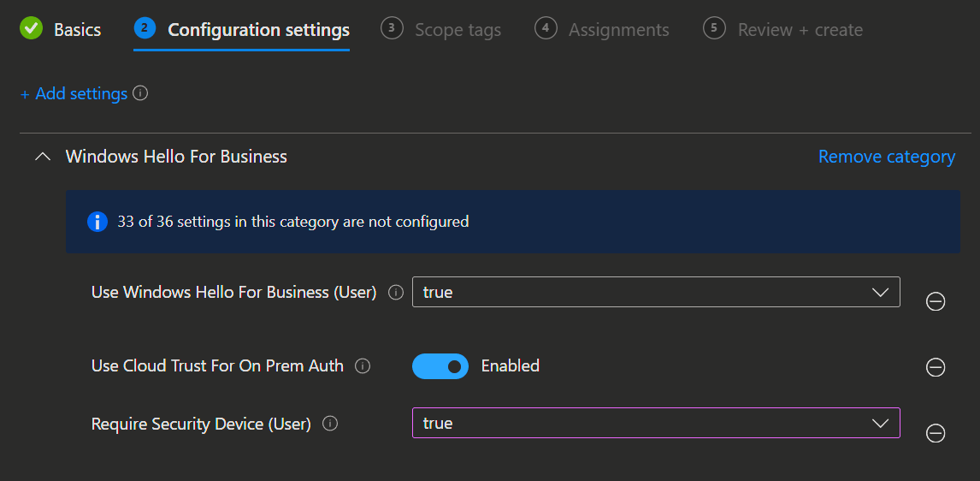Screen dimensions: 980x481
Task: Toggle the Use Cloud Trust For On Prem Auth switch
Action: tap(440, 366)
